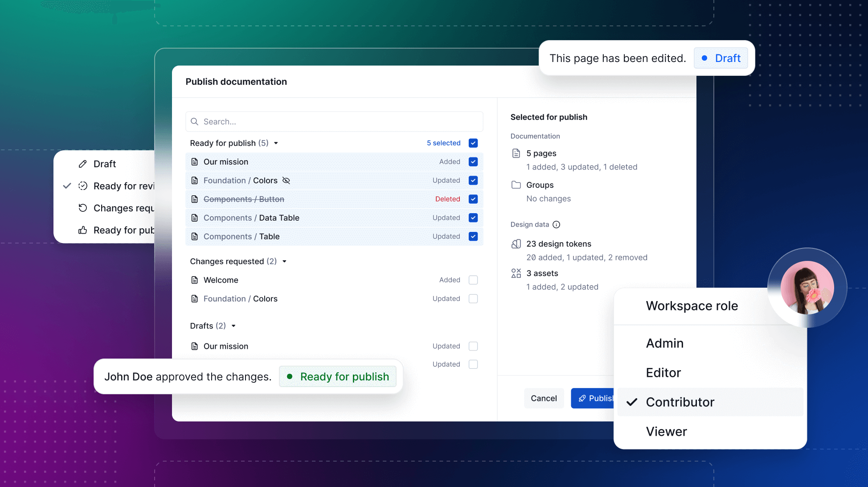Click the folder icon beside Groups
Screen dimensions: 868x487
tap(516, 184)
